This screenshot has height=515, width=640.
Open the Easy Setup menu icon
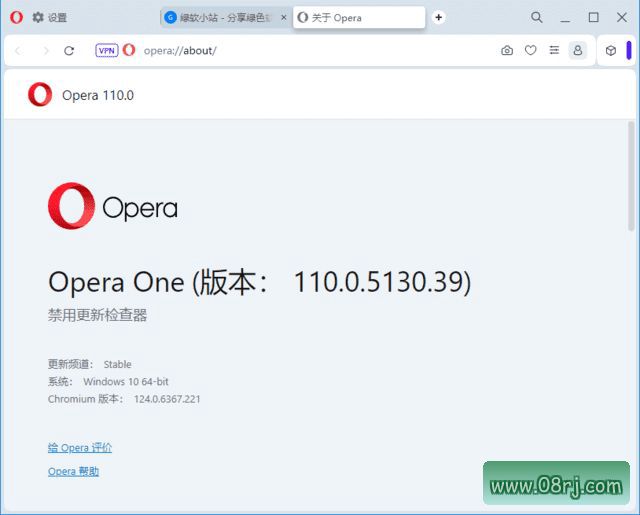(554, 50)
